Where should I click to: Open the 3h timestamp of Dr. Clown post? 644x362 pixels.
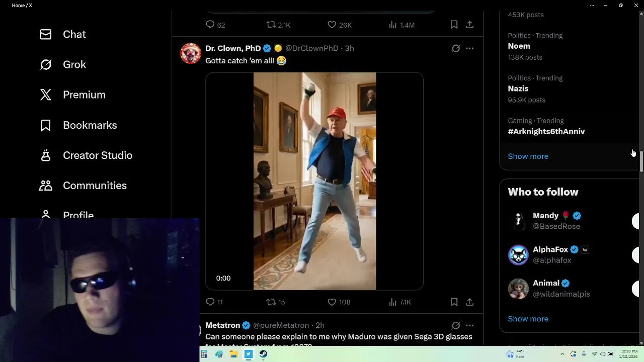click(x=349, y=48)
